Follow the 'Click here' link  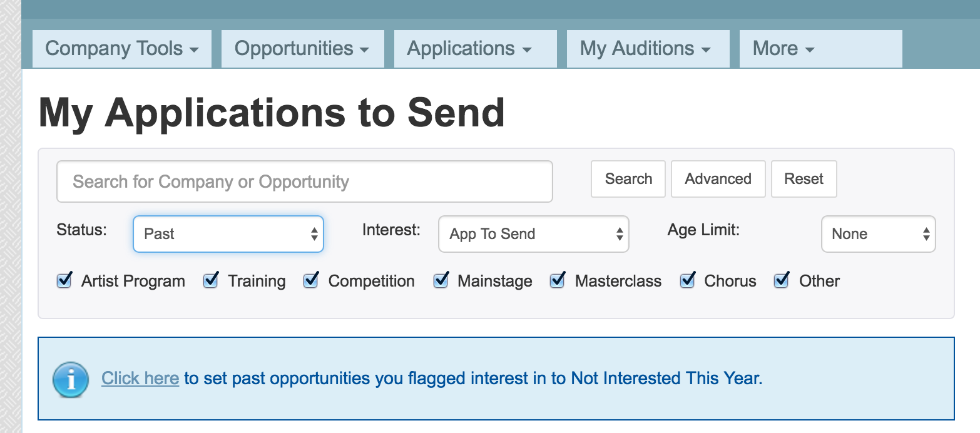(140, 378)
